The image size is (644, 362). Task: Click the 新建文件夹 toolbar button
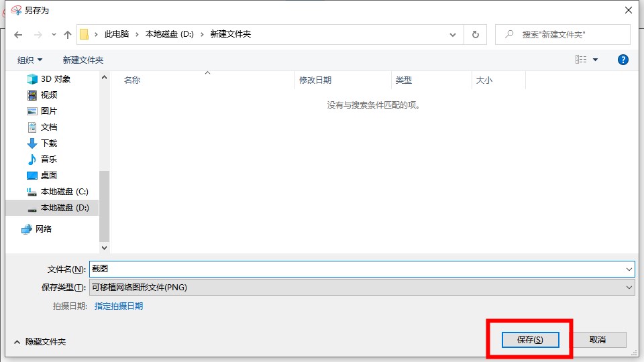pyautogui.click(x=83, y=60)
